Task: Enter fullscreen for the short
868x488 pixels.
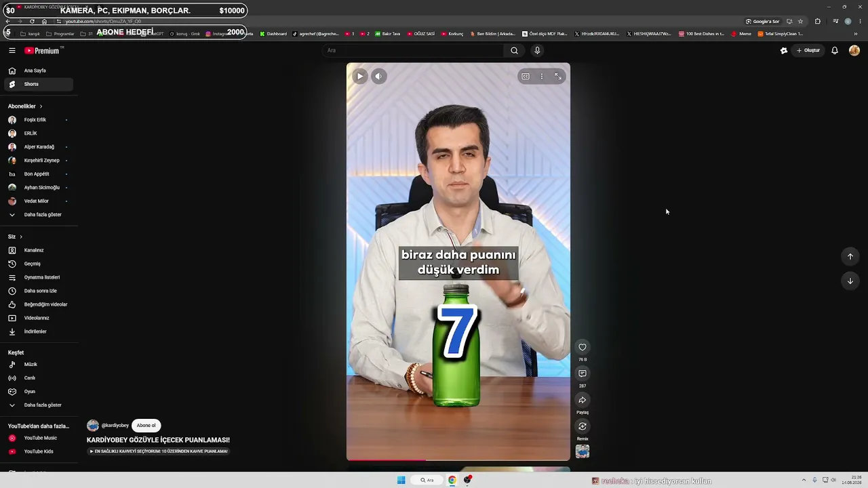Action: [558, 77]
